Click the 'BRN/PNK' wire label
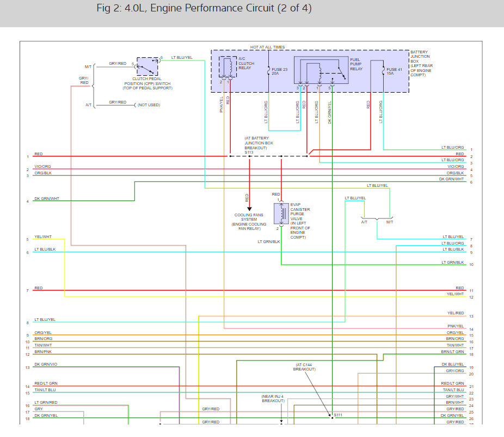The width and height of the screenshot is (504, 437). [43, 352]
